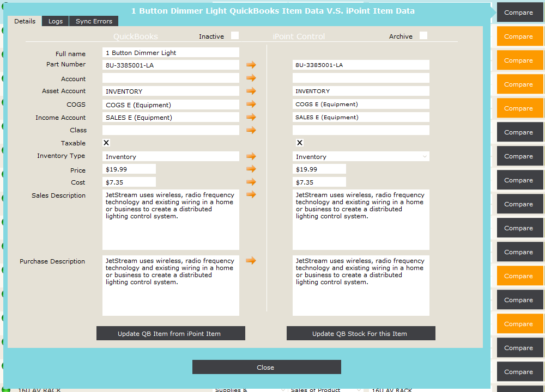Push Asset Account value using its orange arrow
The height and width of the screenshot is (392, 545).
click(251, 91)
